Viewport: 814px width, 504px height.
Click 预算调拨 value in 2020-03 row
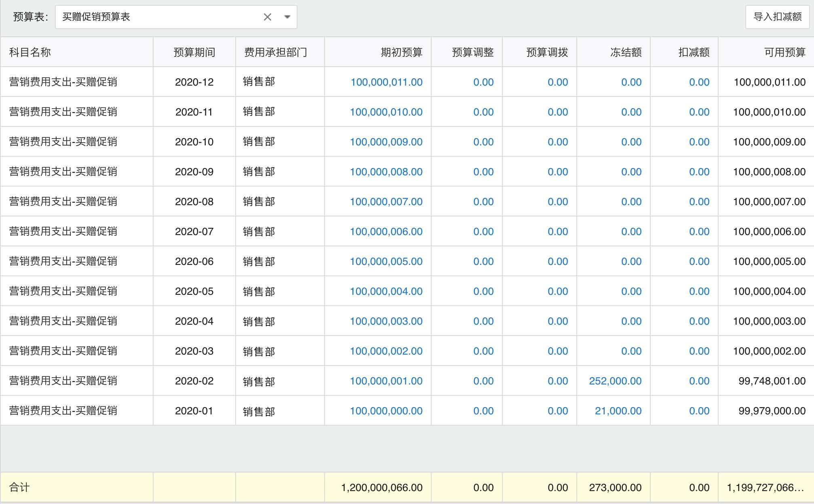coord(558,351)
